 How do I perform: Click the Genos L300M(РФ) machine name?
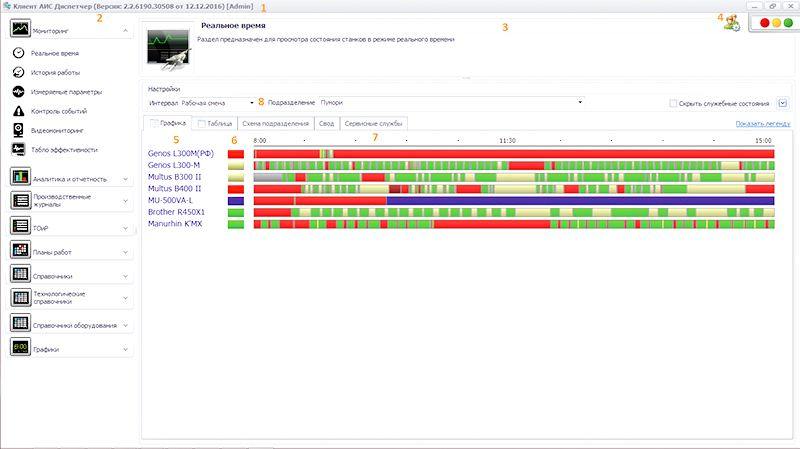(181, 153)
